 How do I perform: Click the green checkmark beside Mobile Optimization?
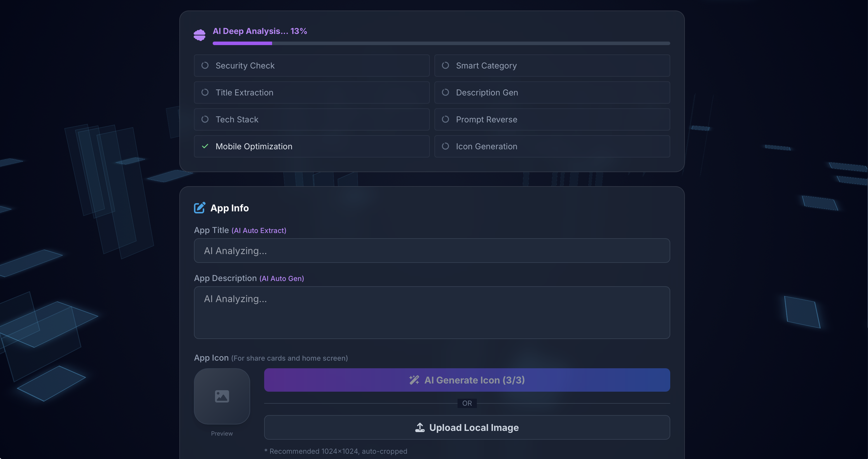(x=205, y=146)
